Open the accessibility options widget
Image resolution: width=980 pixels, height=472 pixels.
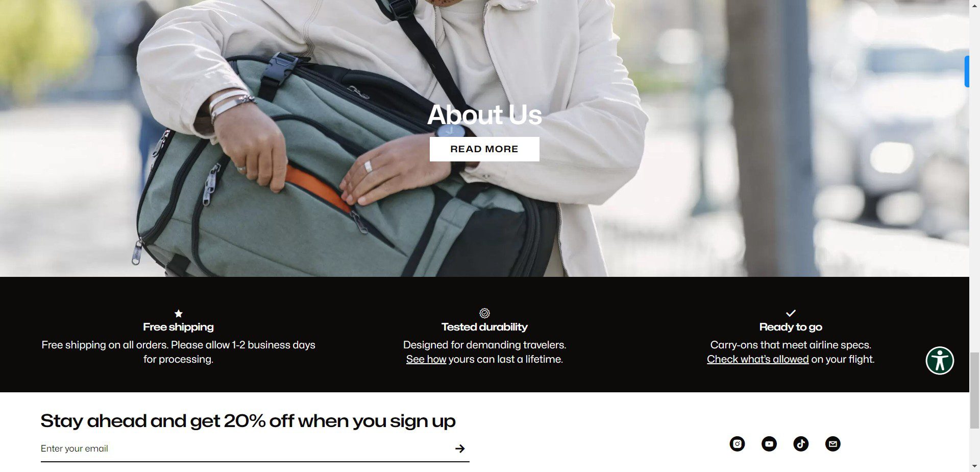(x=940, y=361)
